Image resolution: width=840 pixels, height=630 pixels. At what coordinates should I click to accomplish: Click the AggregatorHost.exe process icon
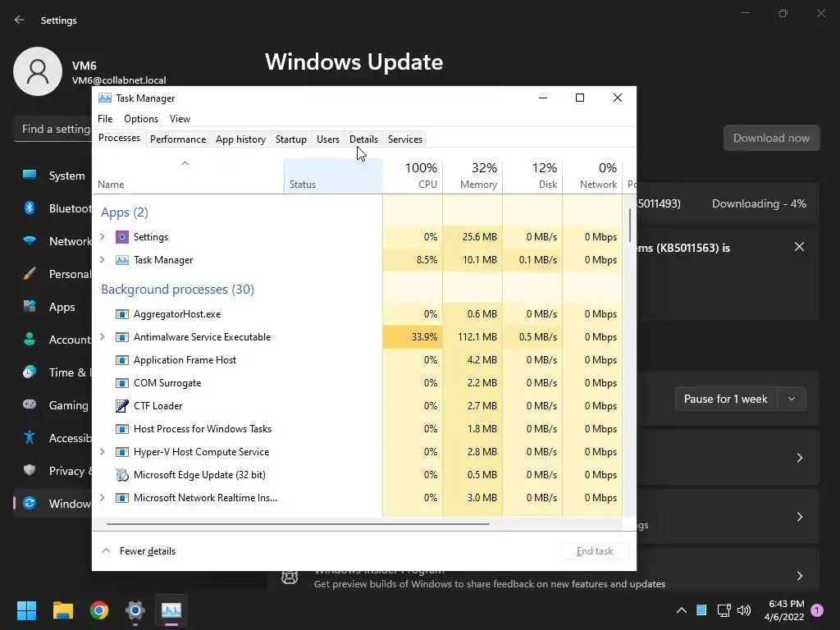coord(122,314)
